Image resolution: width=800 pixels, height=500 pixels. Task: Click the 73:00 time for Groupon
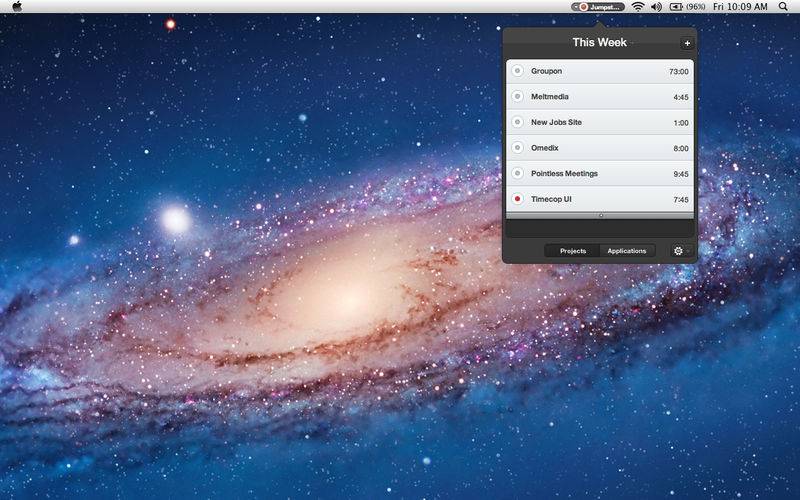pyautogui.click(x=679, y=71)
